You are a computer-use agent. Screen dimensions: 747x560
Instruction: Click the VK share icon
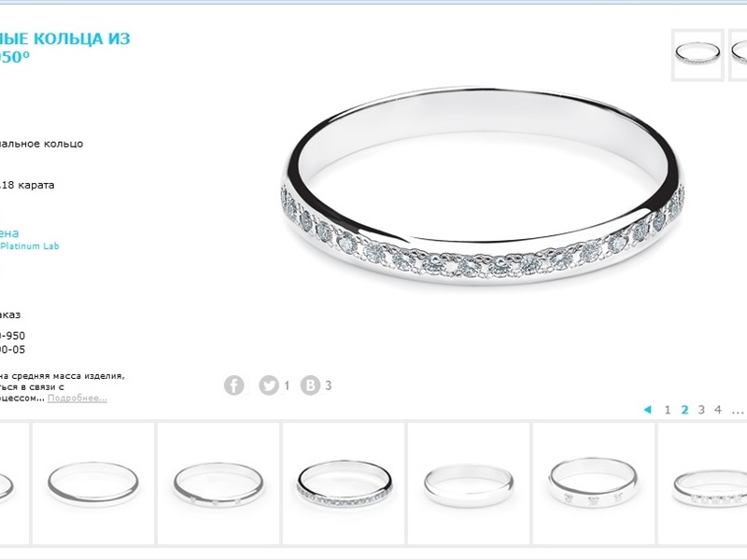pos(310,385)
